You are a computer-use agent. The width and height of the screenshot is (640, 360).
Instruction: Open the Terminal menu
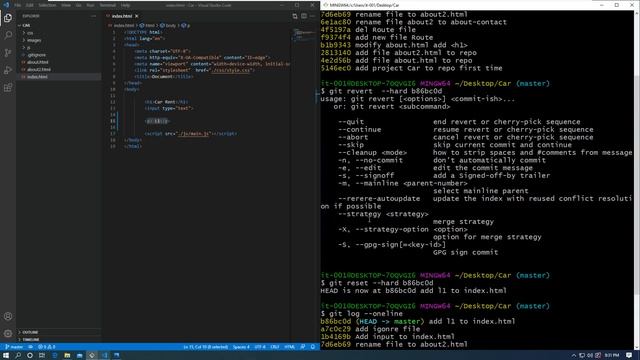tap(108, 5)
